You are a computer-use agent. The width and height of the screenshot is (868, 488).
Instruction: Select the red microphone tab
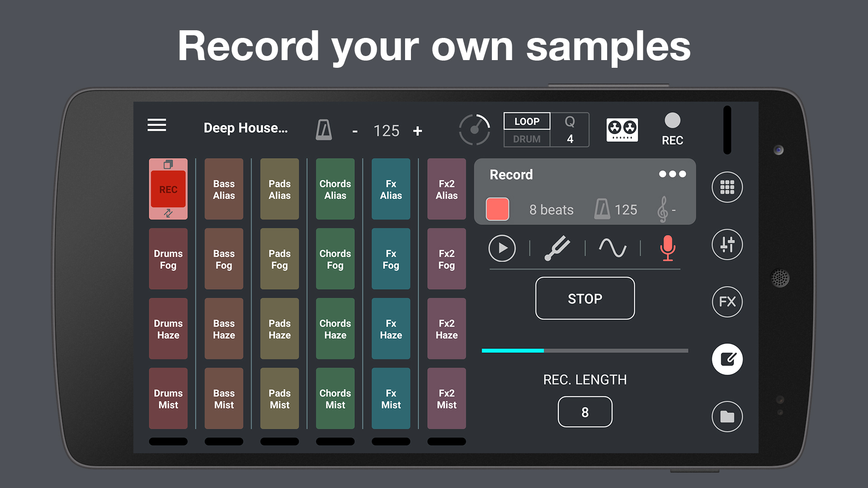(x=667, y=248)
